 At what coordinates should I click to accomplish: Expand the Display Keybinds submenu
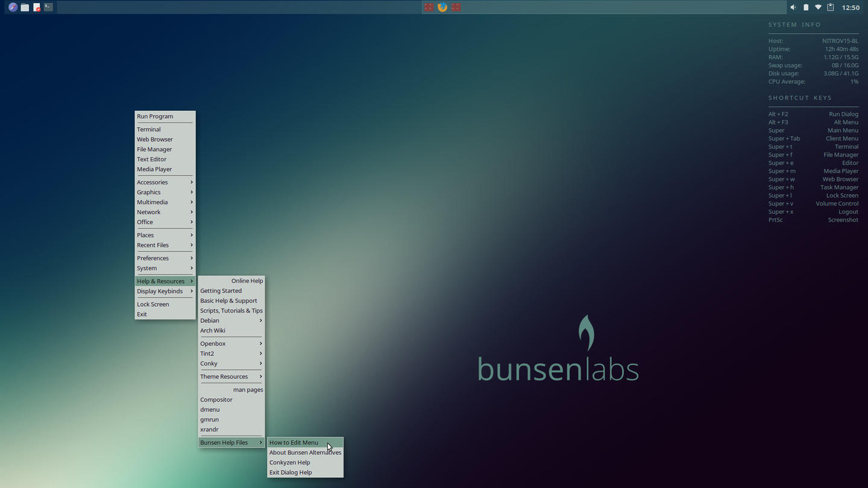(165, 291)
